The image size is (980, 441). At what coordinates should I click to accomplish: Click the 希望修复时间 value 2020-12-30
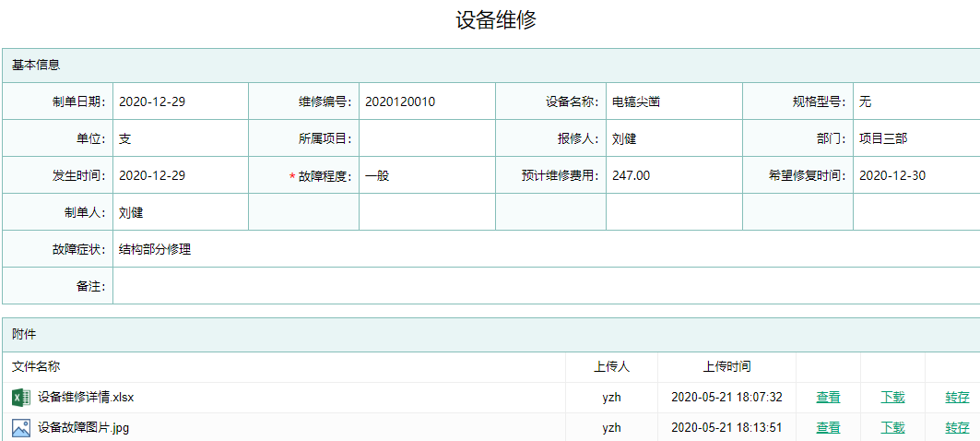pyautogui.click(x=892, y=176)
